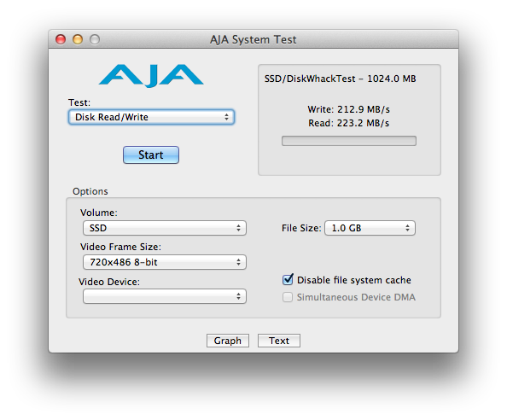This screenshot has width=507, height=420.
Task: Open the File Size dropdown showing 1.0 GB
Action: (x=370, y=228)
